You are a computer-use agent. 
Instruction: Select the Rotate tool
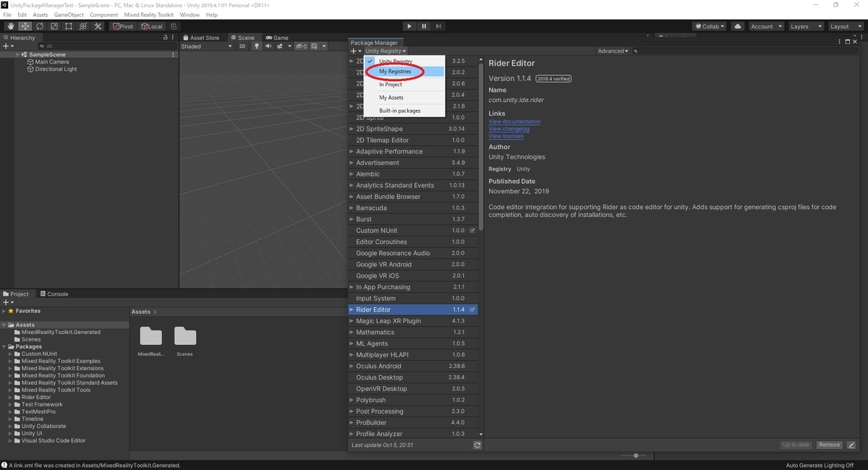[39, 26]
